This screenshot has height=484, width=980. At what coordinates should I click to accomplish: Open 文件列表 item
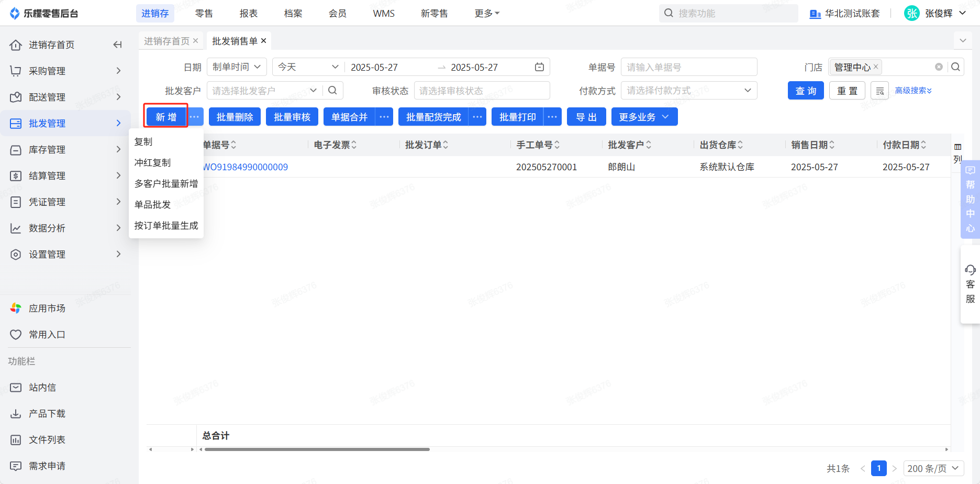point(47,440)
